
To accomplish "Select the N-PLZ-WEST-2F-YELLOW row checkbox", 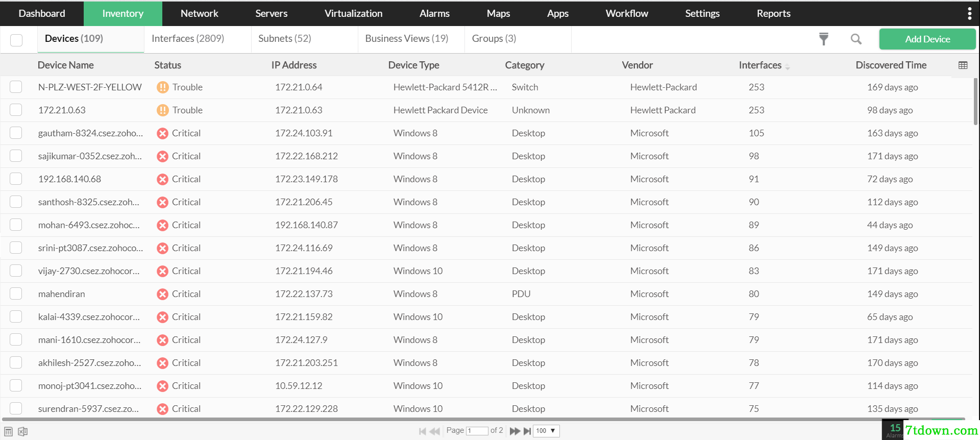I will click(16, 87).
